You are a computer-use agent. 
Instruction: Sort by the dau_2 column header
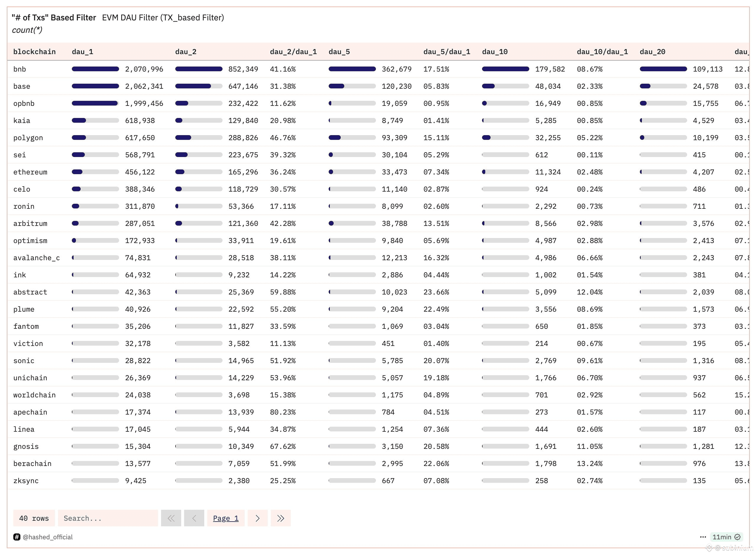click(x=186, y=52)
